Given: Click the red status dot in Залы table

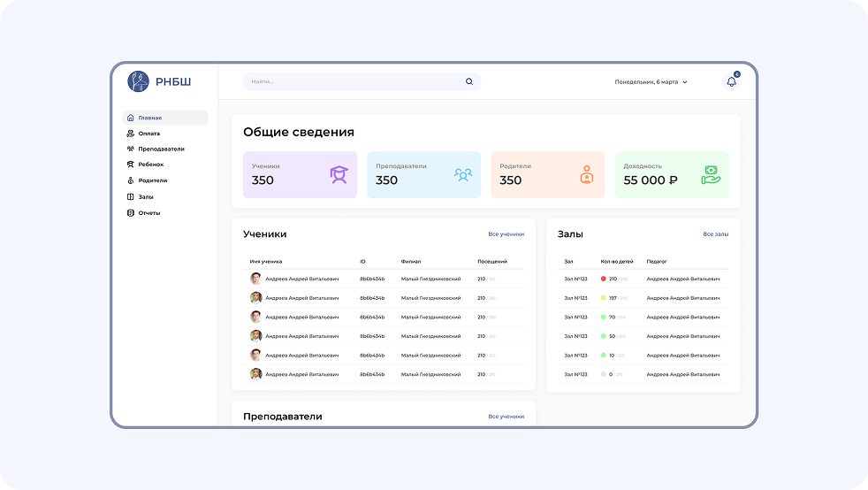Looking at the screenshot, I should coord(604,279).
